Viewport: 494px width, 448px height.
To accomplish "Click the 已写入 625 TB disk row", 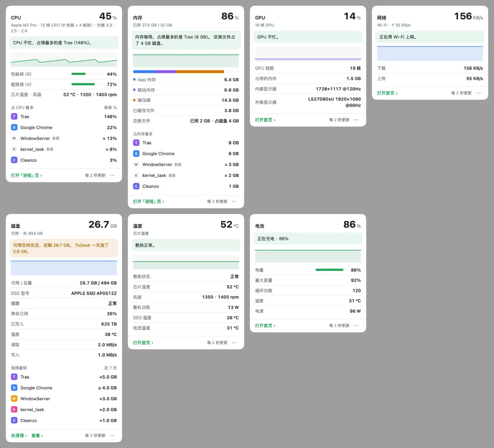I will point(64,324).
